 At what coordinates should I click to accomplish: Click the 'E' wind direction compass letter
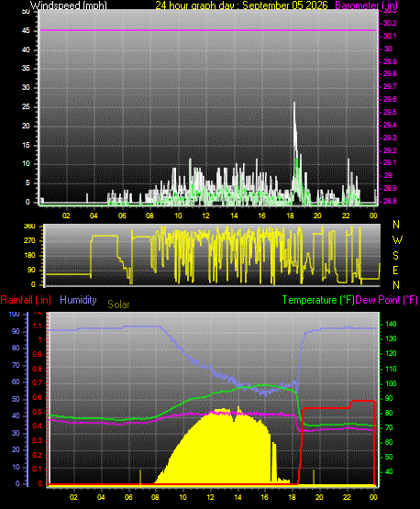point(395,270)
